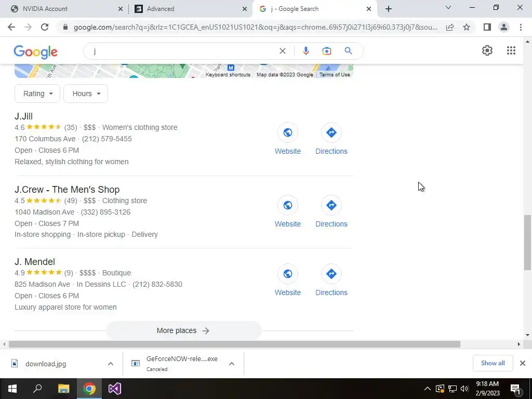
Task: Click the horizontal scrollbar thumb
Action: pyautogui.click(x=234, y=344)
